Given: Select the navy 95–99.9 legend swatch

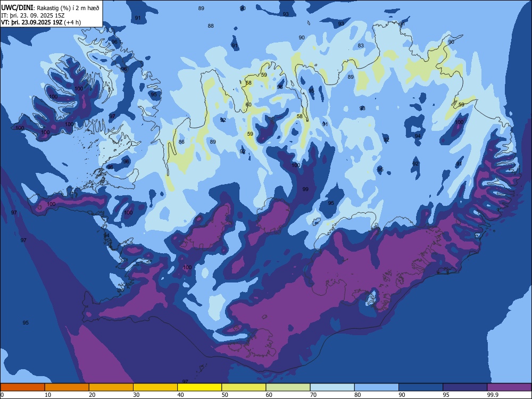Looking at the screenshot, I should coord(465,387).
